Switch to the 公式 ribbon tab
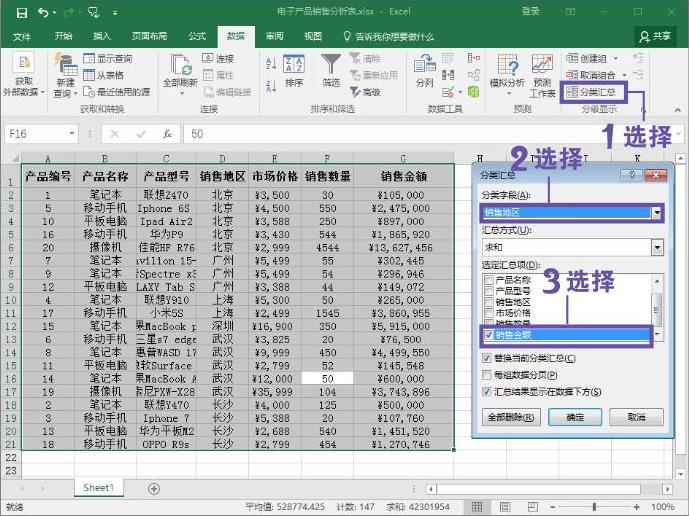Image resolution: width=689 pixels, height=516 pixels. click(x=197, y=36)
